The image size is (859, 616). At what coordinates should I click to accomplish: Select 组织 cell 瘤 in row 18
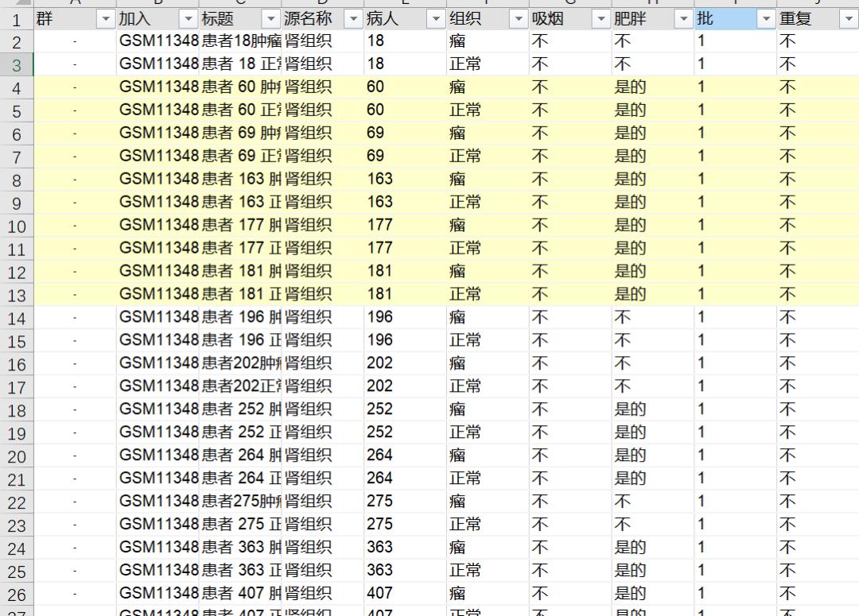click(488, 409)
